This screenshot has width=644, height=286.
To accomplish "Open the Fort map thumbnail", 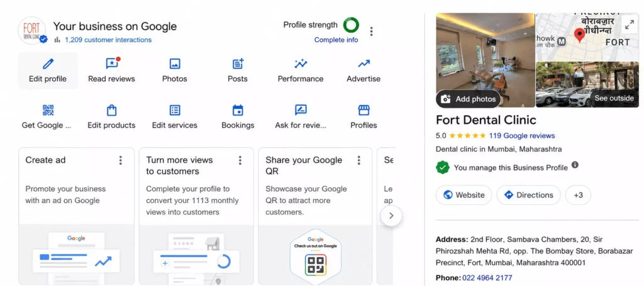I will pos(587,36).
